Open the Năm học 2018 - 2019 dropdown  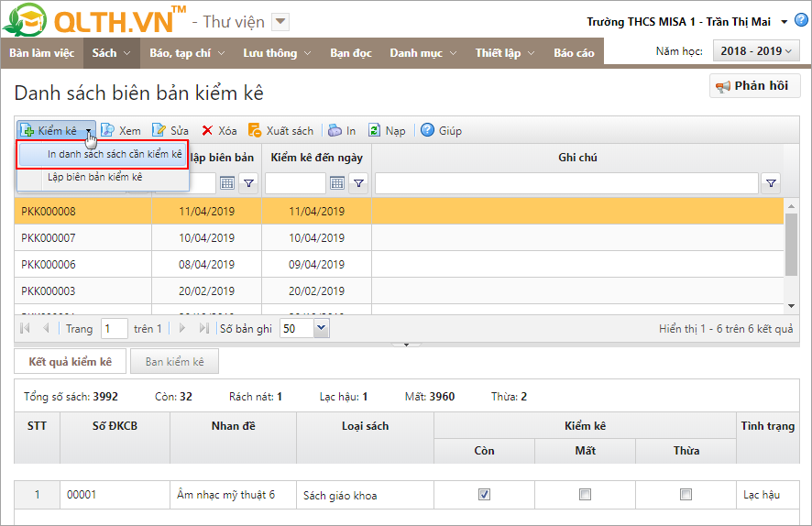(756, 51)
